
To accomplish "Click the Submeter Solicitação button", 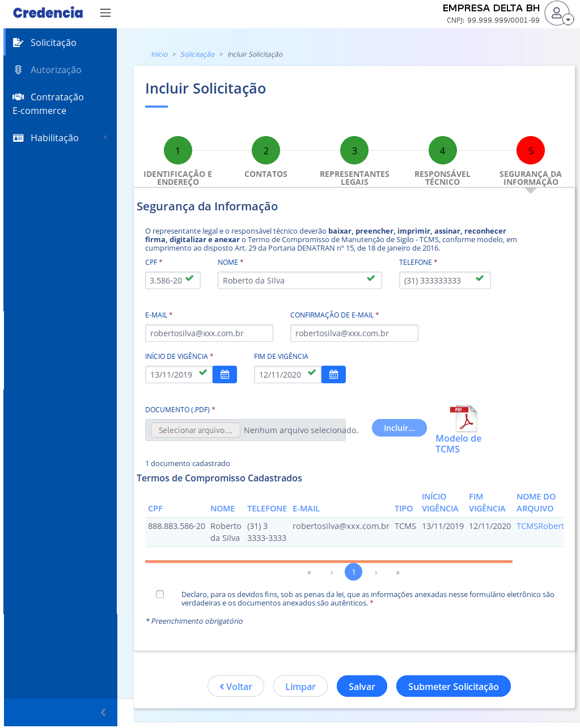I will 453,687.
